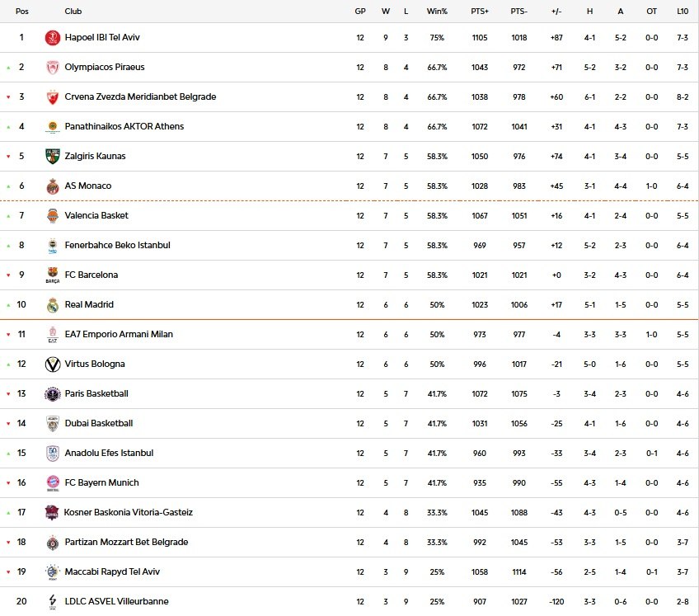Click the green up arrow next to Olympiacos
This screenshot has width=699, height=616.
tap(8, 67)
